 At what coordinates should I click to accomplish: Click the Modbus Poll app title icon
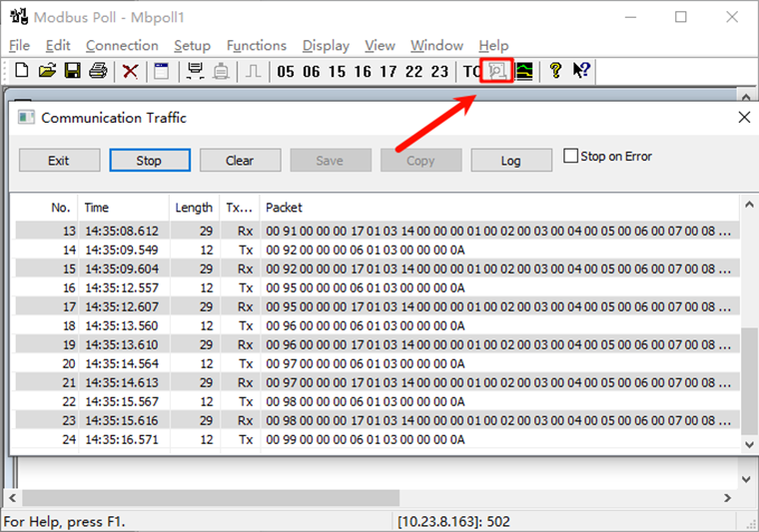(19, 16)
